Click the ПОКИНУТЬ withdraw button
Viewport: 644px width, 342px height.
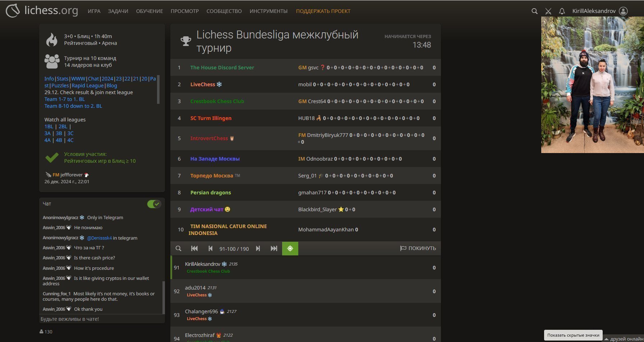click(x=418, y=248)
